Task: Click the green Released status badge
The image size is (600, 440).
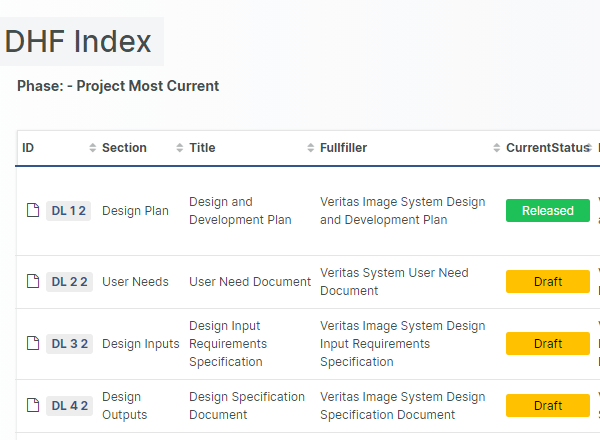Action: [x=548, y=211]
